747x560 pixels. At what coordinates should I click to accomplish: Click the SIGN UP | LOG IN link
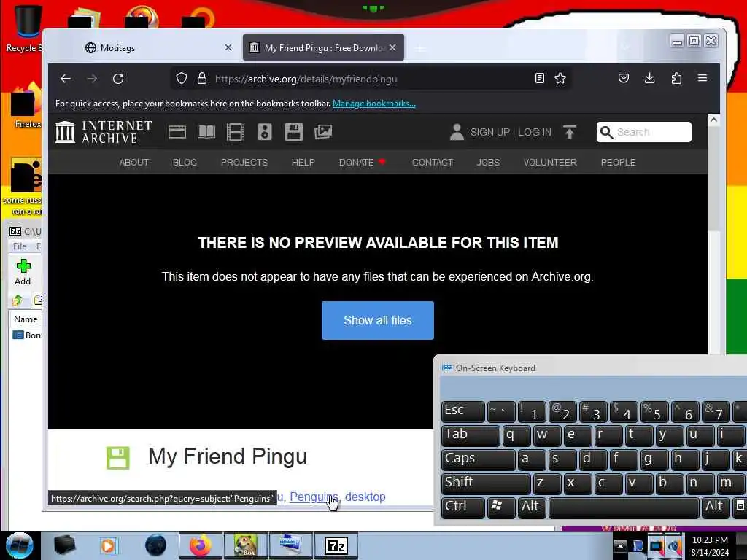[511, 133]
